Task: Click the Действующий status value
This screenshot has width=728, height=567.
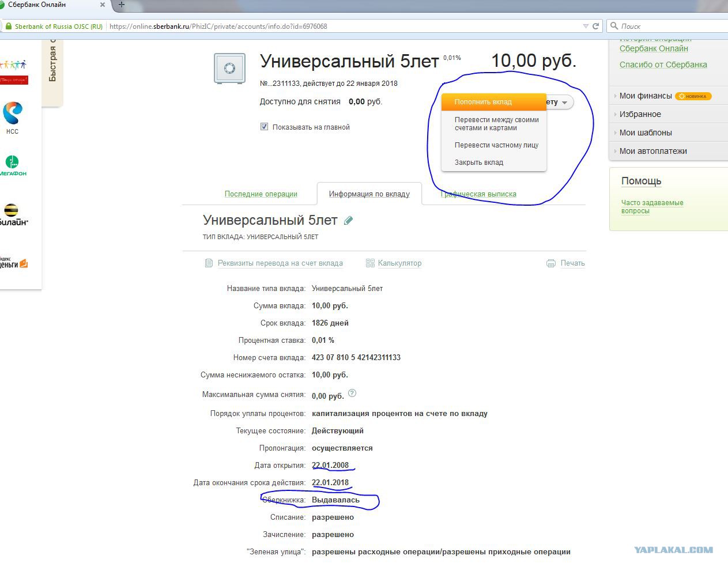Action: click(338, 430)
